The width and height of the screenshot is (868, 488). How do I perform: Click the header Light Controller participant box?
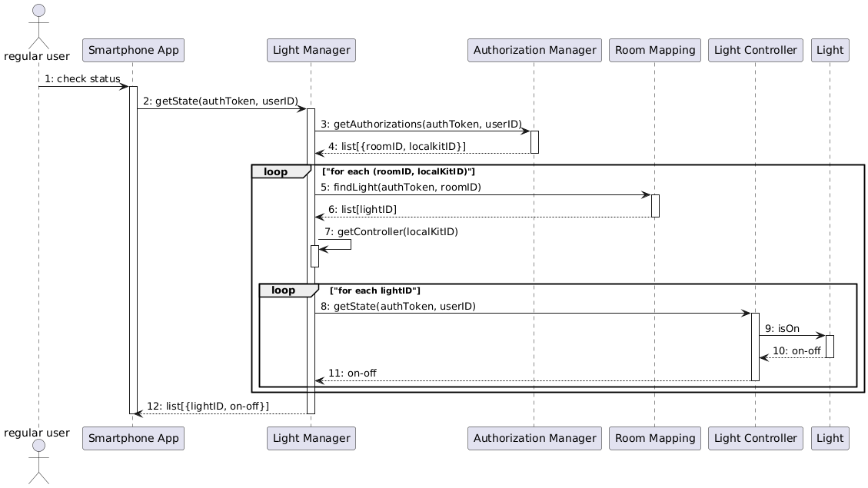coord(755,51)
